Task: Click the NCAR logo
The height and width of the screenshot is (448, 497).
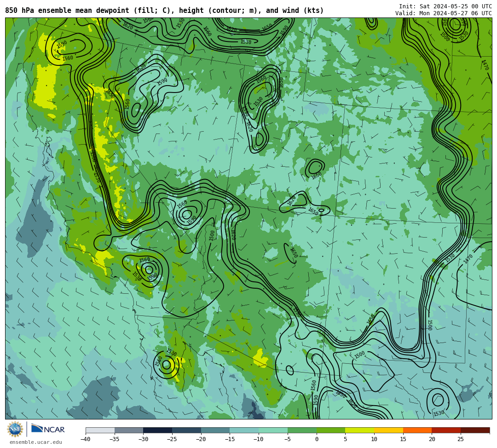Action: click(x=48, y=429)
